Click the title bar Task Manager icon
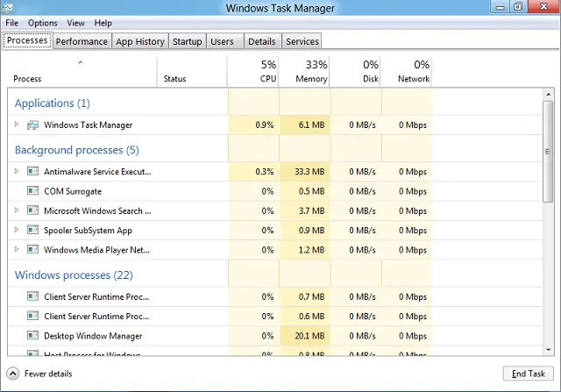Screen dimensions: 561x392 [x=7, y=8]
